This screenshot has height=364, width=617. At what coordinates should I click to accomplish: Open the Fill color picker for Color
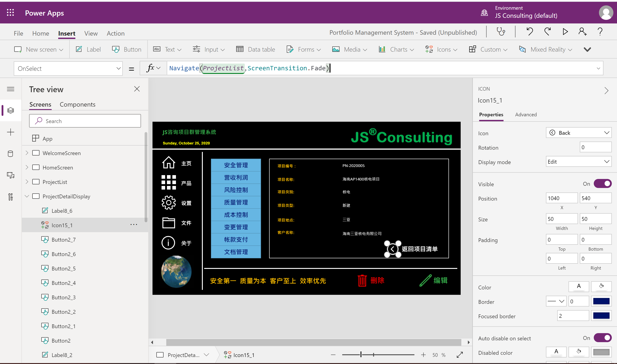click(601, 286)
